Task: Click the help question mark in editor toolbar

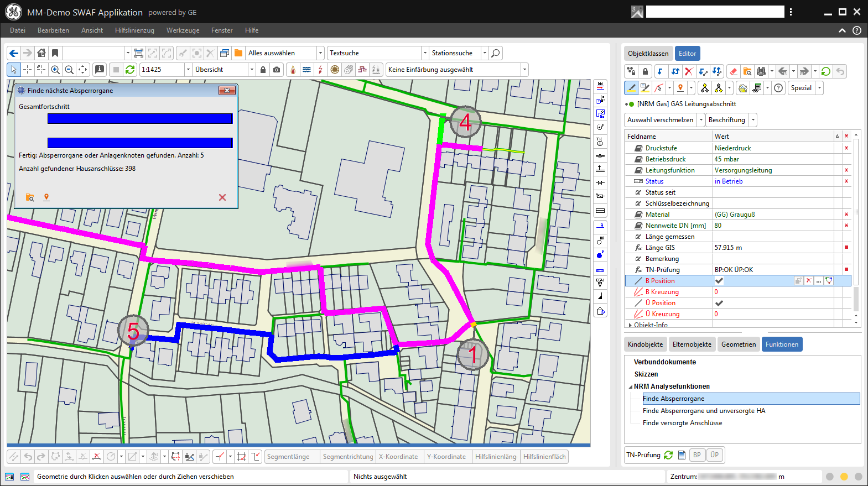Action: coord(778,88)
